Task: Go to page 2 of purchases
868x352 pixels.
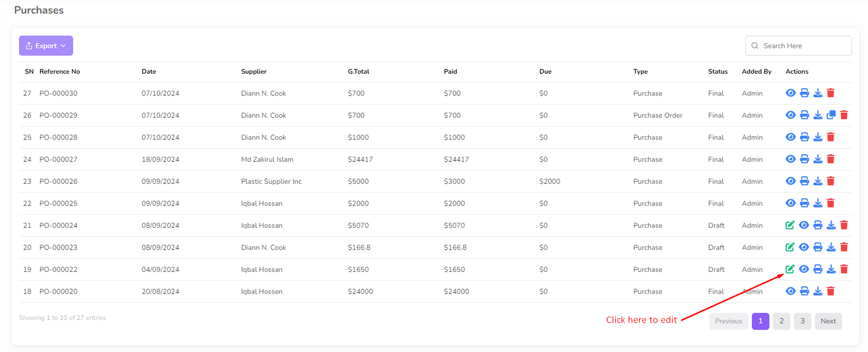Action: point(781,321)
